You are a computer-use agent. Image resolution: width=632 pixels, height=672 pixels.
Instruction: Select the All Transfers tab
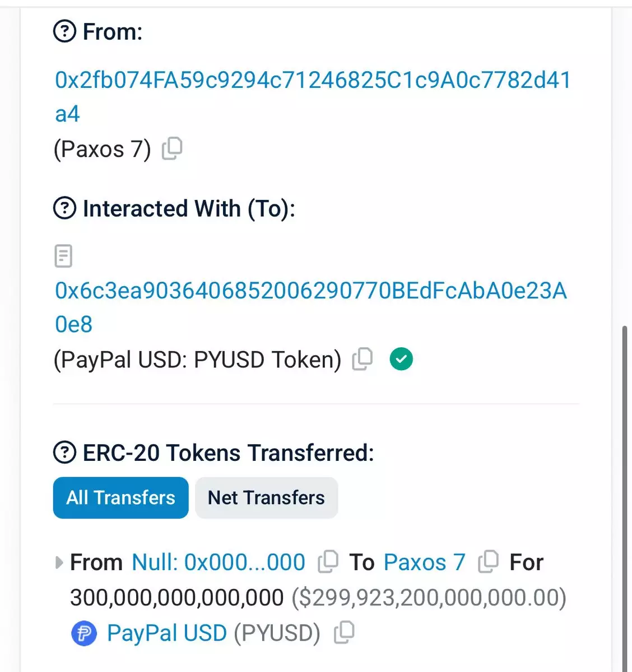coord(120,498)
